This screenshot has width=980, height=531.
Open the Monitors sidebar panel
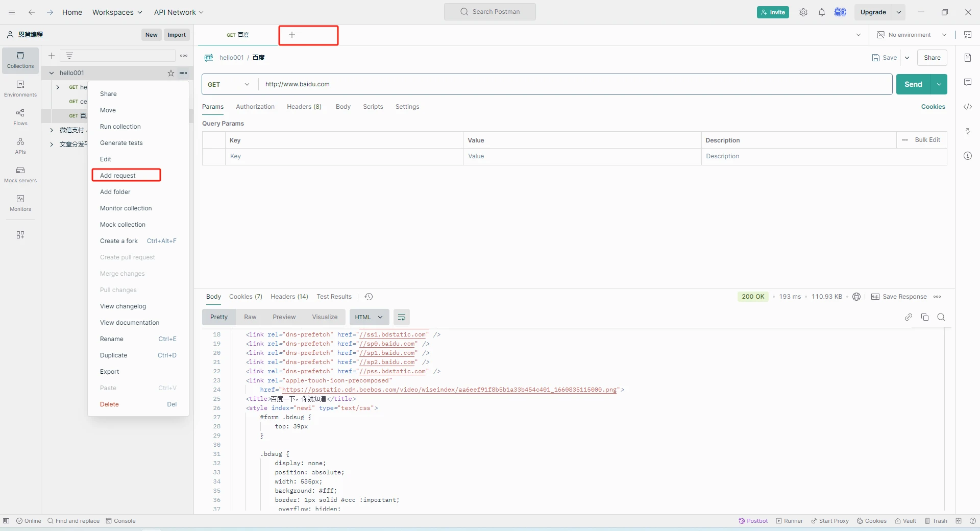click(x=20, y=203)
